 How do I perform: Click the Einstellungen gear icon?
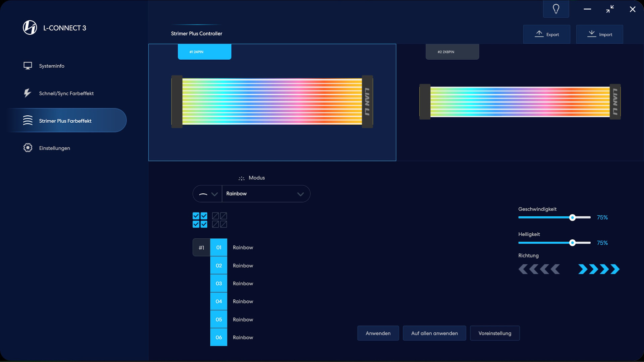click(28, 148)
